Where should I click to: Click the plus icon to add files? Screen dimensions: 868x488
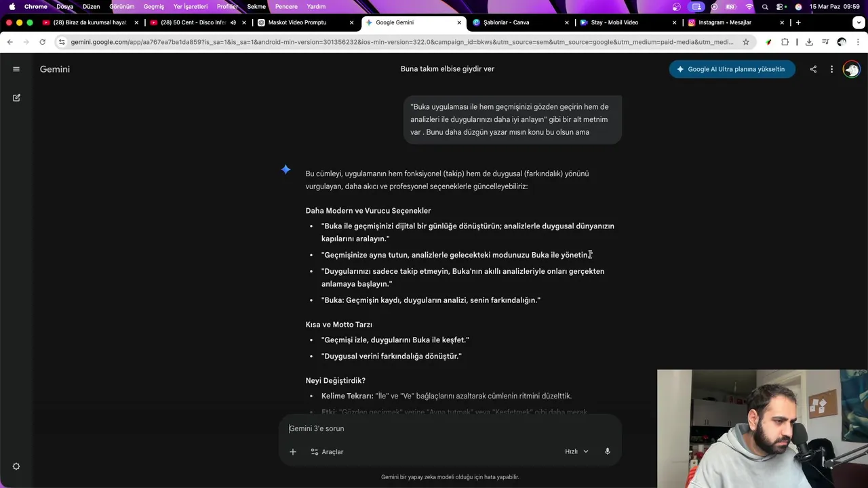293,451
